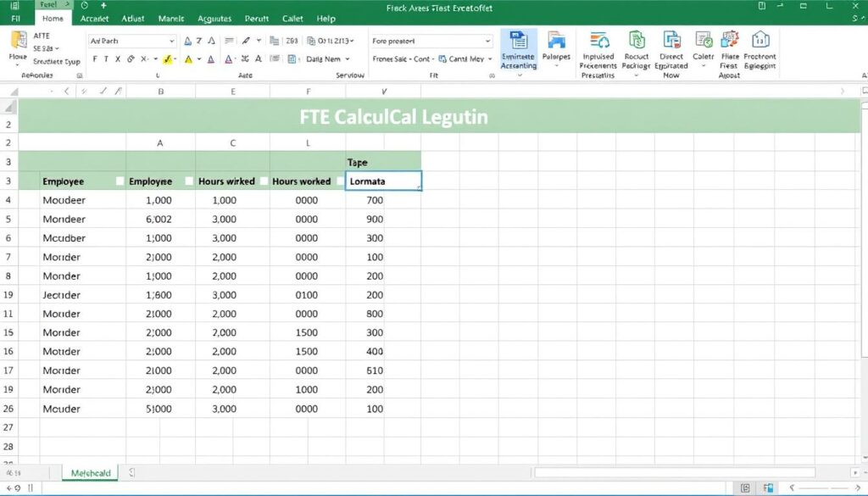Expand the arrow under Coletr
Screen dimensions: 868x496
pos(704,66)
